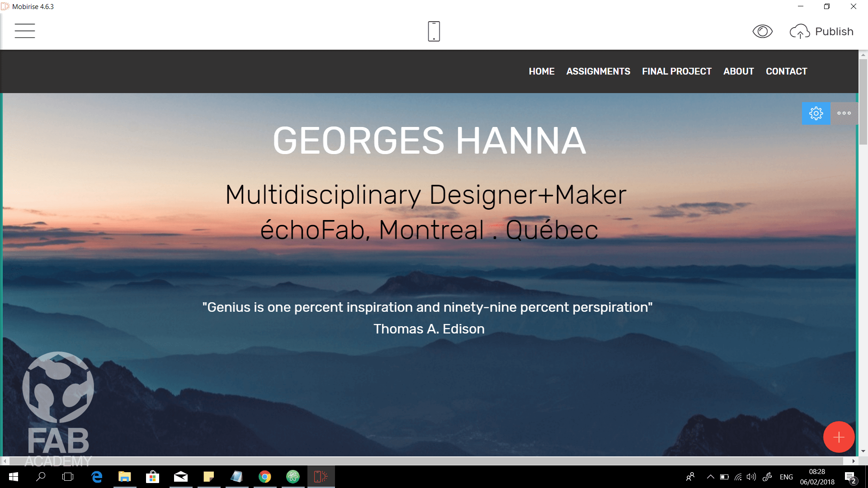Select ASSIGNMENTS menu item
Image resolution: width=868 pixels, height=488 pixels.
click(598, 71)
